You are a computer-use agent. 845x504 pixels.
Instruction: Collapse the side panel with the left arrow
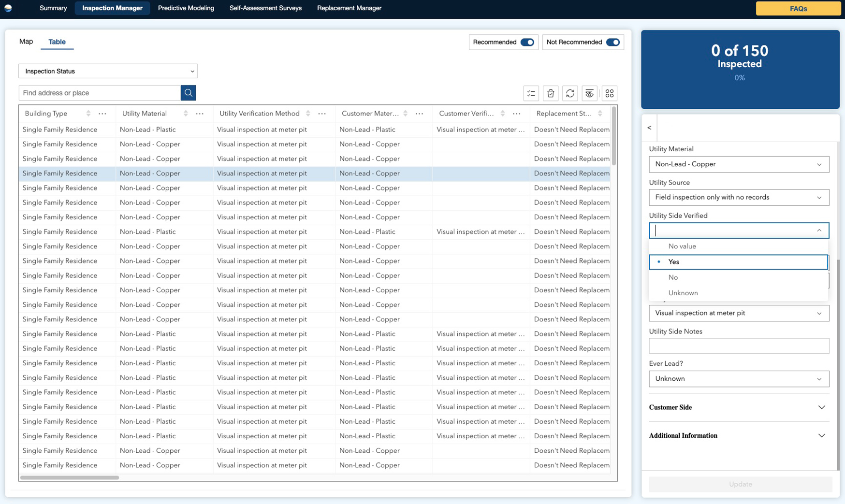649,128
